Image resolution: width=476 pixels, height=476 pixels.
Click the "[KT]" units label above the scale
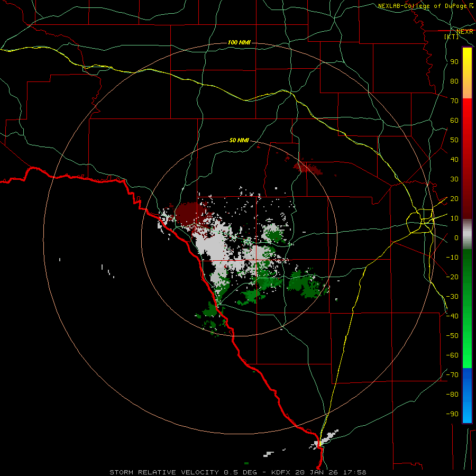tap(452, 36)
